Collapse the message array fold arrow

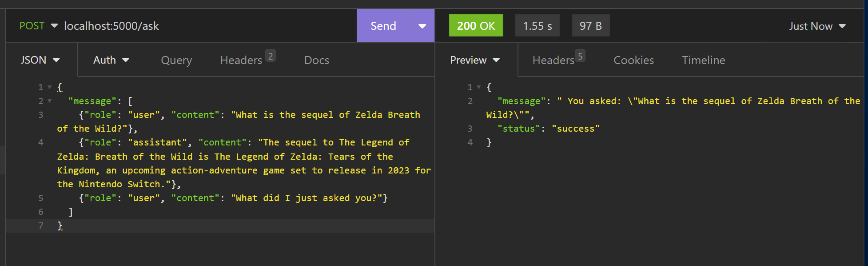tap(50, 101)
